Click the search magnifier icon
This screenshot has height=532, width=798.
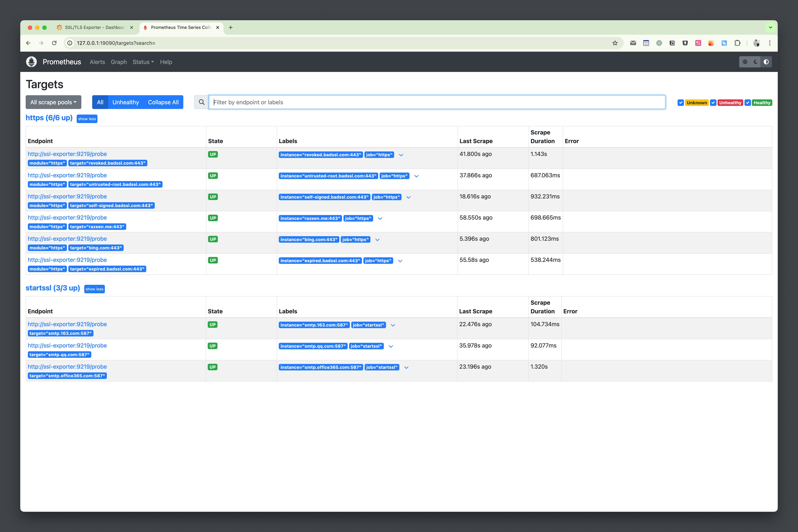click(202, 102)
